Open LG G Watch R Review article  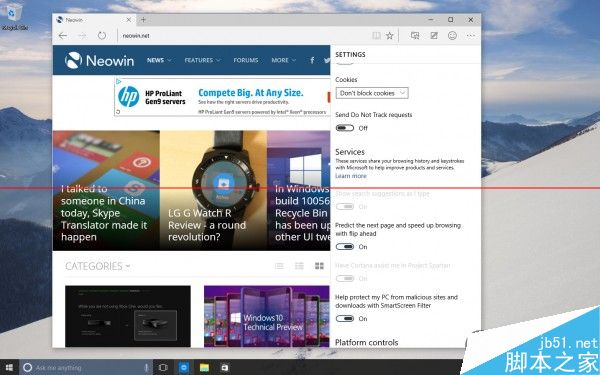214,191
